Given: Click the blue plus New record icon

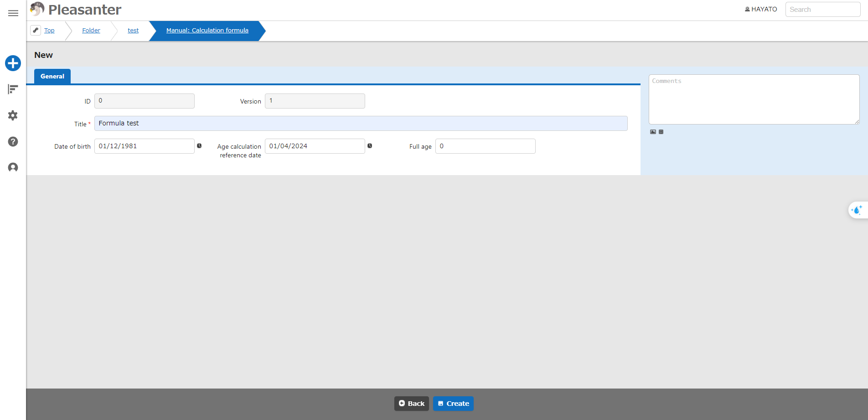Looking at the screenshot, I should tap(13, 63).
